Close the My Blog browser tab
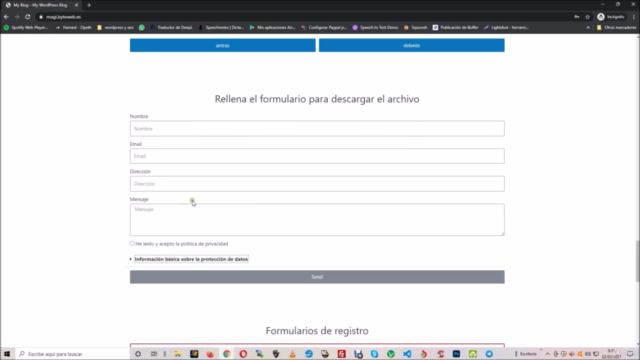 76,5
